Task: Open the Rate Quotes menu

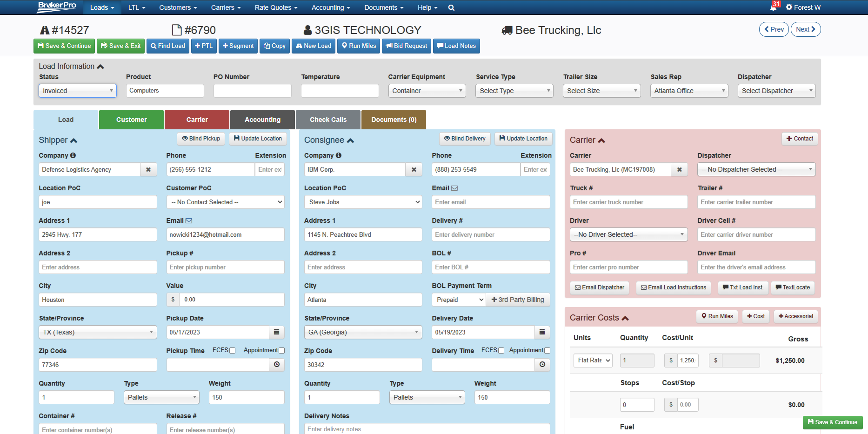Action: (276, 7)
